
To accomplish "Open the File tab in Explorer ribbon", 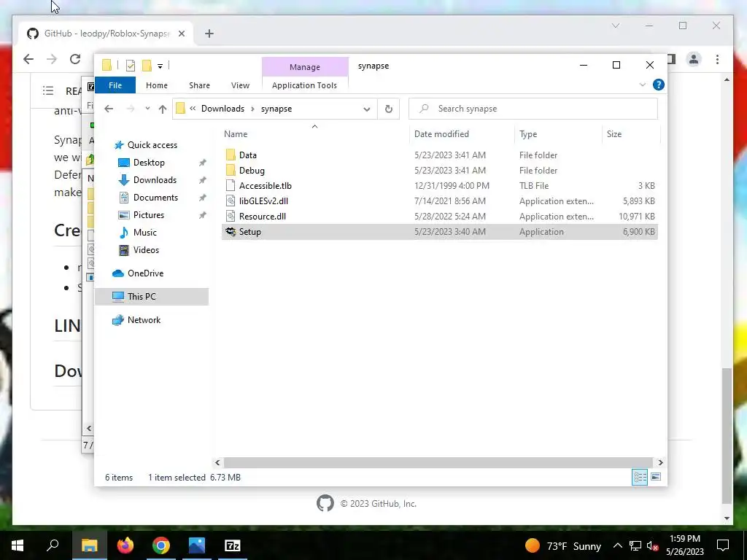I will (115, 85).
